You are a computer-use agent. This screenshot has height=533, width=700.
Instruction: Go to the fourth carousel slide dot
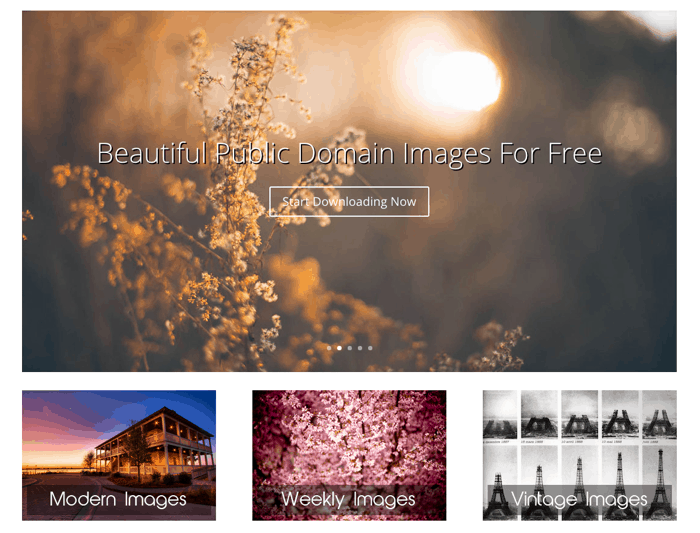pos(360,348)
